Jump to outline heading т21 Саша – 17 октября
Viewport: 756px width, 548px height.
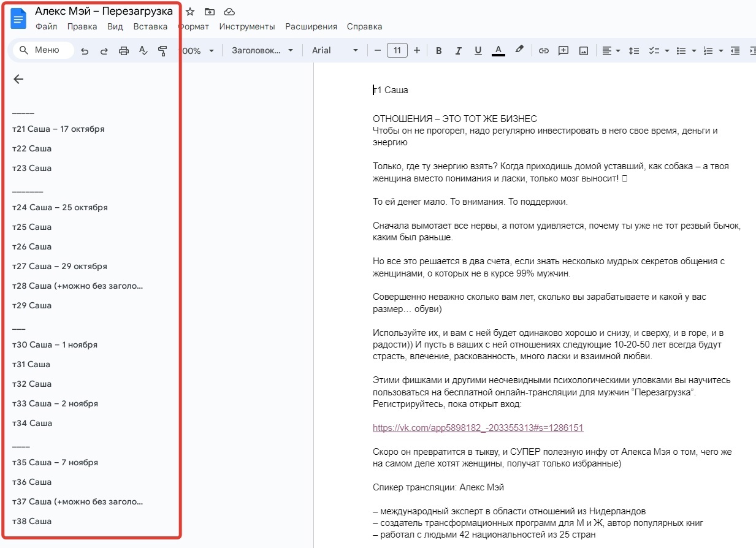(x=58, y=129)
